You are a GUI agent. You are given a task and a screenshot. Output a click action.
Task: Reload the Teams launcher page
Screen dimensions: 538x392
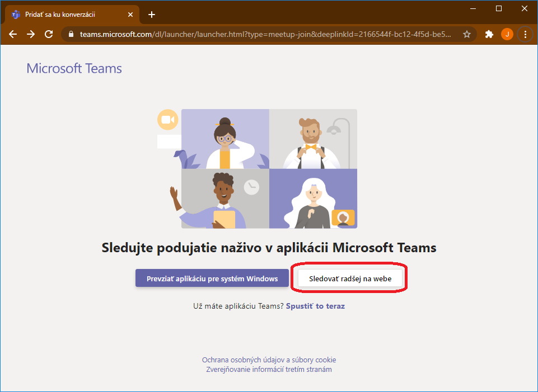pos(49,34)
